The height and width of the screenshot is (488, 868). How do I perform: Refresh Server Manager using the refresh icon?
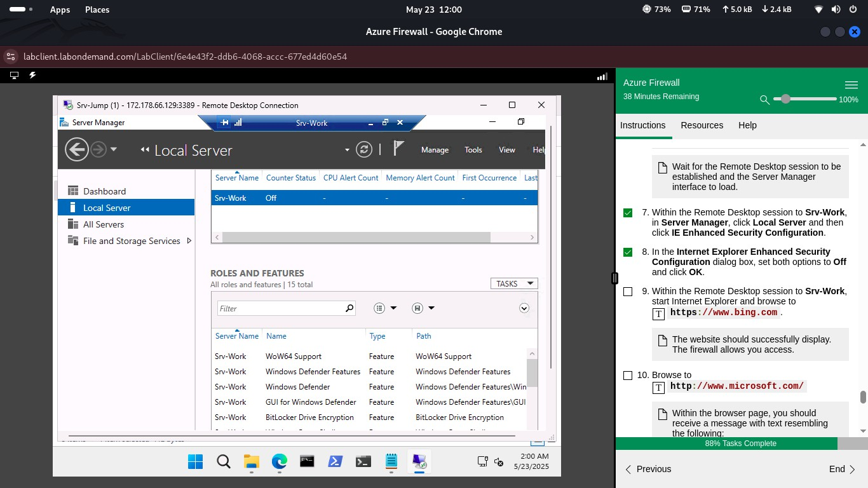(364, 149)
